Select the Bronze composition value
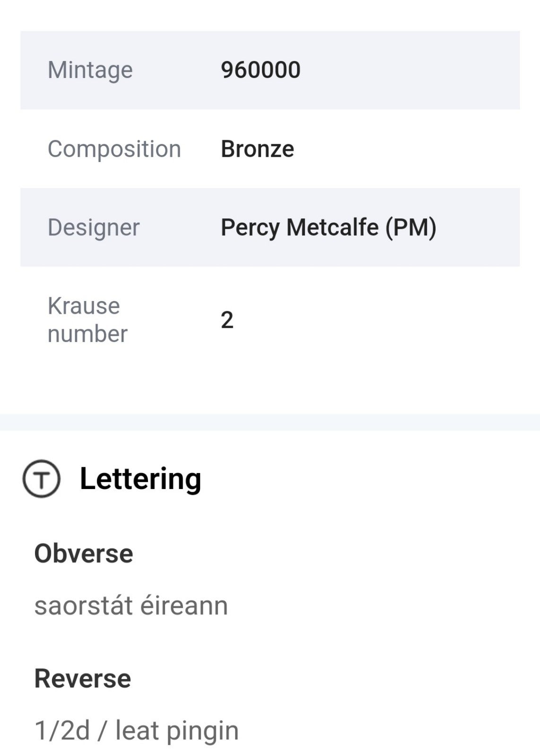 [257, 149]
